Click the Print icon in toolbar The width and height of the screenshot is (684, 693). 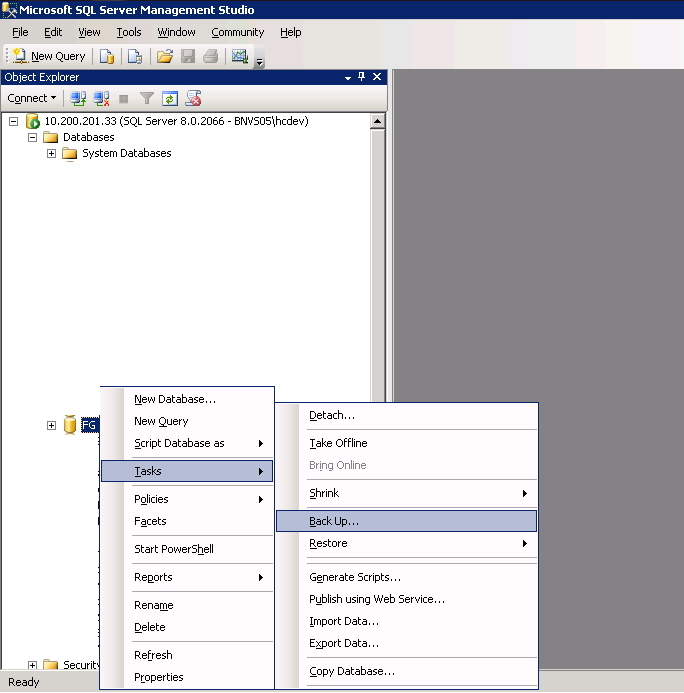211,57
